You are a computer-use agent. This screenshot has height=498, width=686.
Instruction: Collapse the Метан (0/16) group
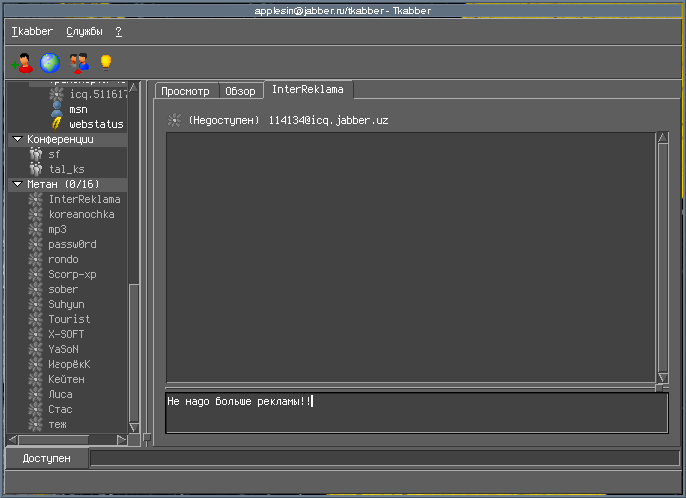[18, 185]
